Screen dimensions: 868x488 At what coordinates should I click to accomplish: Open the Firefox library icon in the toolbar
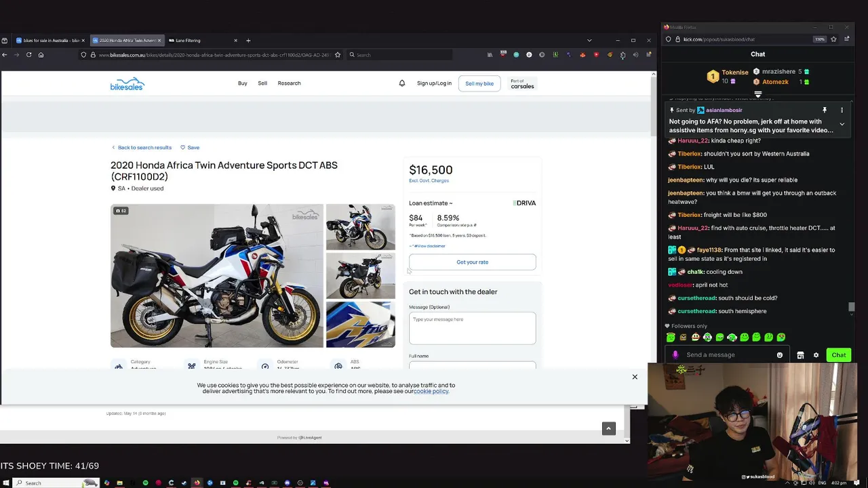(490, 55)
